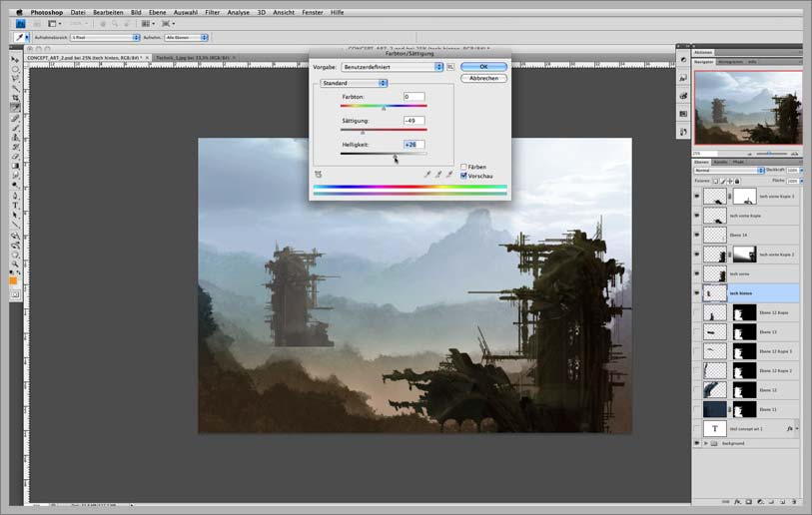Hide the 'Ebene 14' layer
The width and height of the screenshot is (812, 515).
[x=696, y=235]
